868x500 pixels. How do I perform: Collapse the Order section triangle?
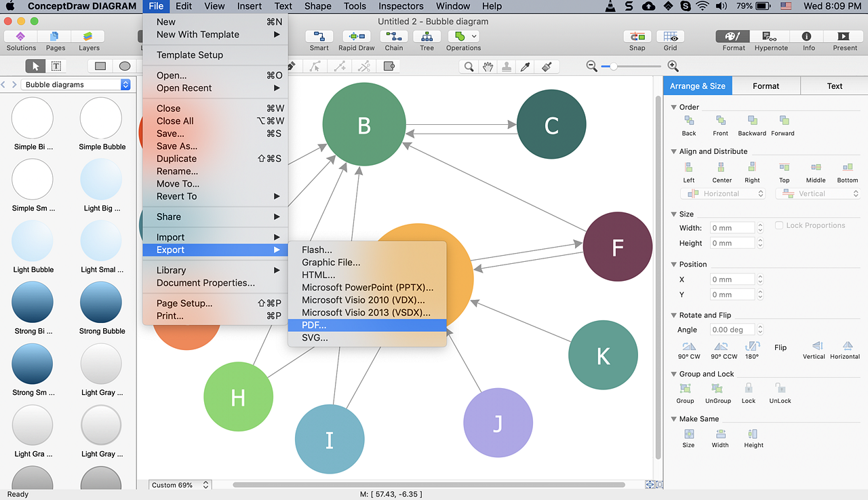673,107
